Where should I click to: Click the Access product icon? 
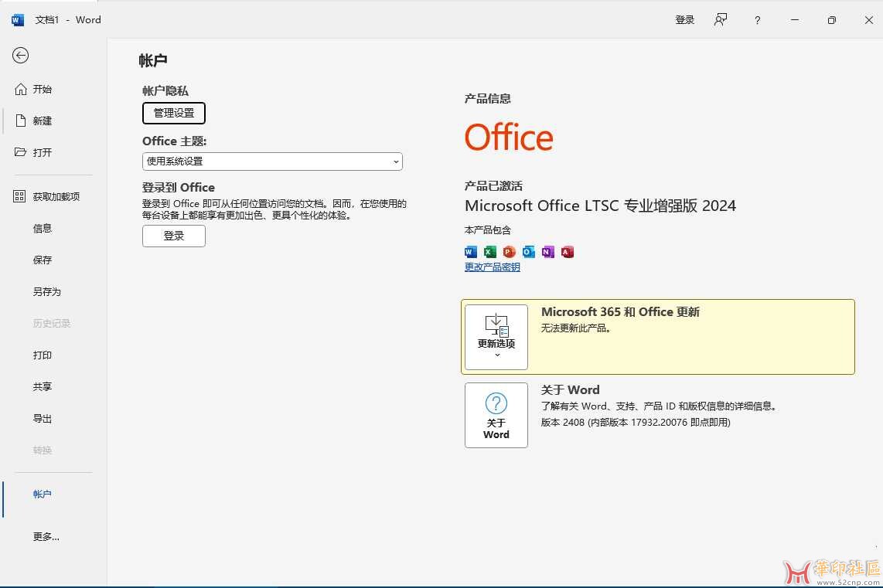[568, 252]
